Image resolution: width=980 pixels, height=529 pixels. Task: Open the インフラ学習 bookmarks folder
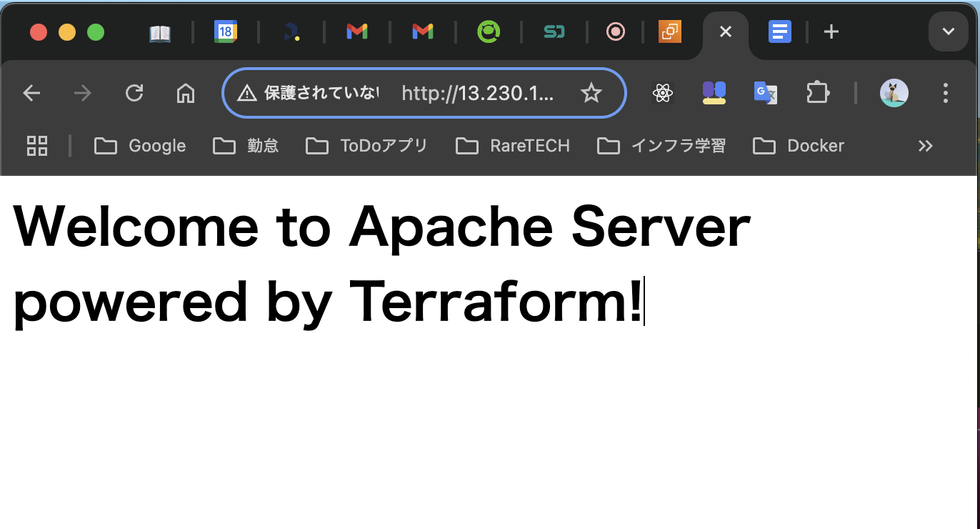661,146
